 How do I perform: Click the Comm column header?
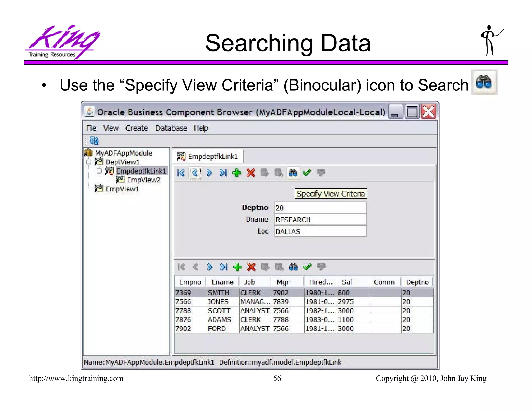pyautogui.click(x=385, y=282)
